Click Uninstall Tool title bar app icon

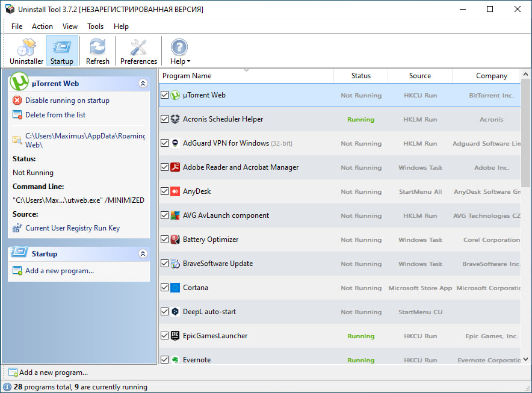pyautogui.click(x=10, y=9)
